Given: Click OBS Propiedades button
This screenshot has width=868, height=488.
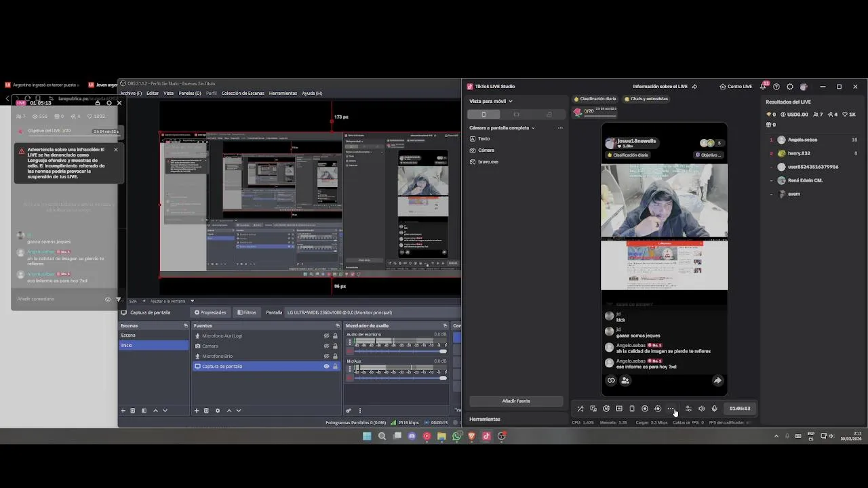Looking at the screenshot, I should pyautogui.click(x=210, y=312).
